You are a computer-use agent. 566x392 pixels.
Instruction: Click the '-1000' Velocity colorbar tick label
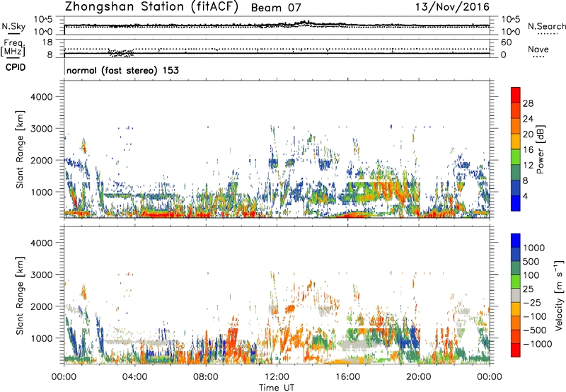point(537,344)
